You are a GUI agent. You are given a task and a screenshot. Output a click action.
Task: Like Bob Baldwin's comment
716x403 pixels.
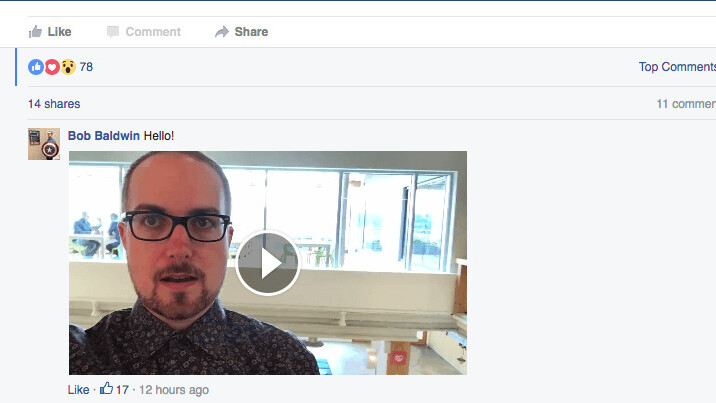[79, 390]
